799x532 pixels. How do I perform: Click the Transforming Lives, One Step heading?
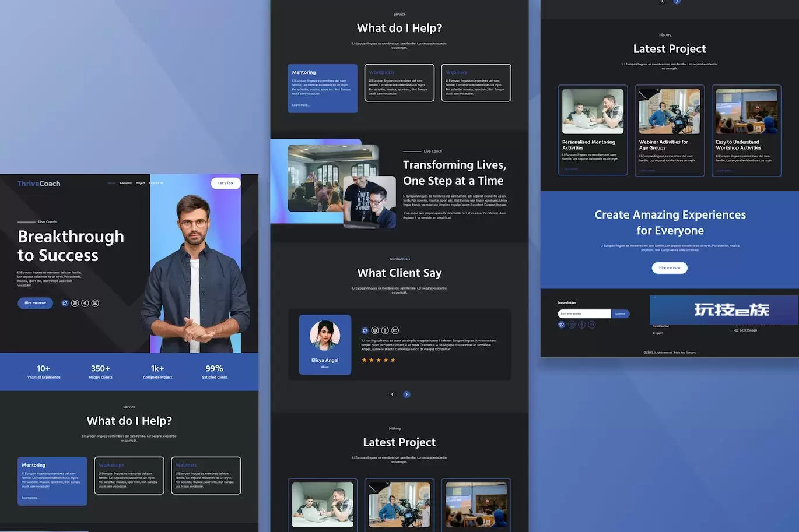coord(454,172)
